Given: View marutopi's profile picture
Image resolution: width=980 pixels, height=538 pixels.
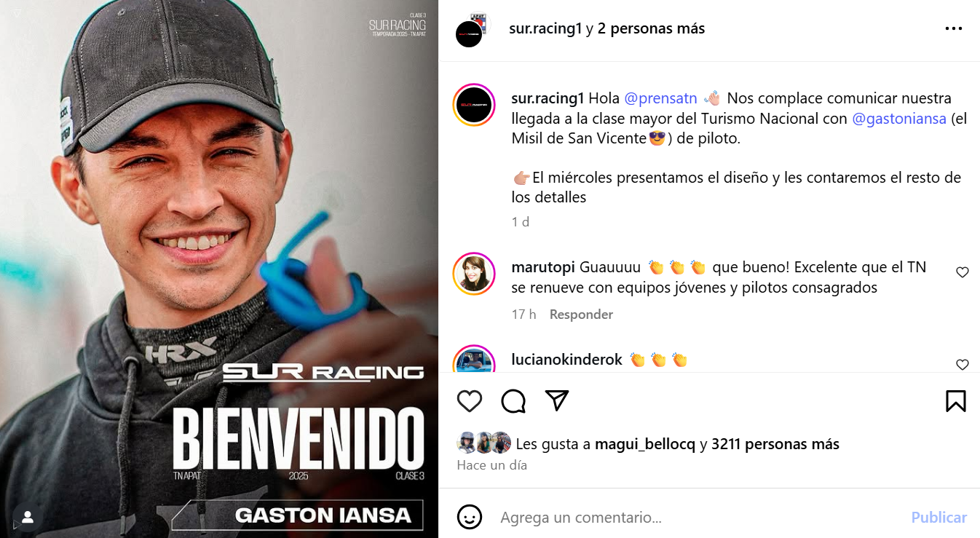Looking at the screenshot, I should coord(474,274).
